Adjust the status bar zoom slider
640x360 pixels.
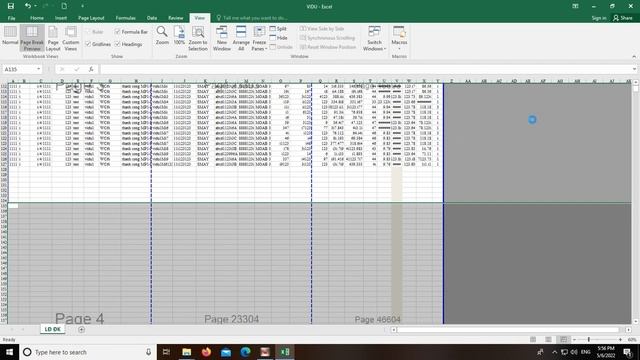(589, 340)
